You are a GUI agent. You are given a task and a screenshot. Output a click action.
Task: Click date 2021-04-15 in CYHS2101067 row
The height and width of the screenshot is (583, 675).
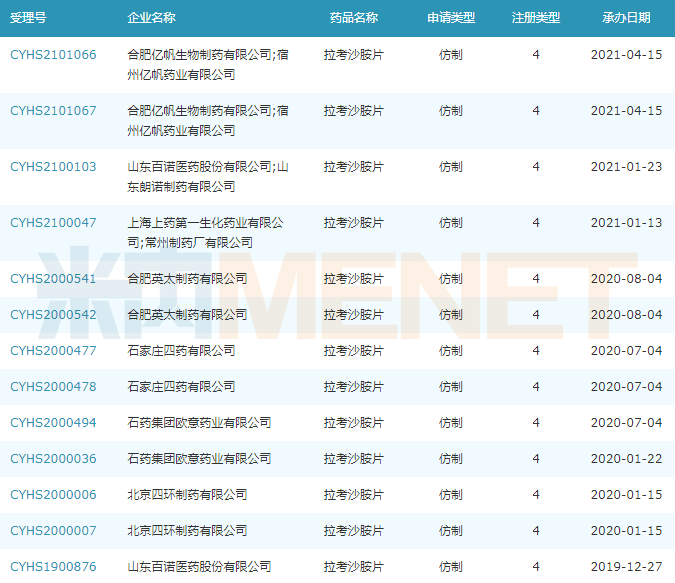[x=626, y=111]
